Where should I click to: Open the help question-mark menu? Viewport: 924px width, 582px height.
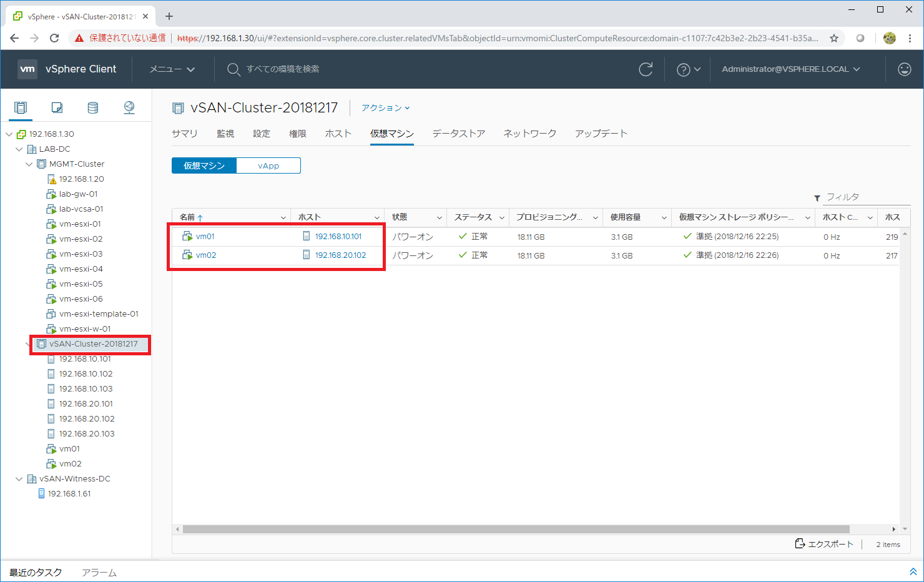pos(689,69)
